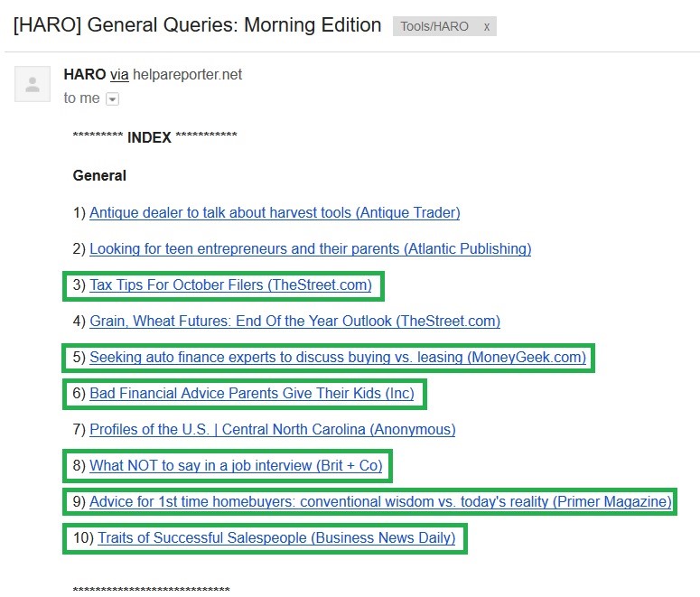Open Tax Tips For October Filers link
Viewport: 700px width, 597px height.
point(231,285)
